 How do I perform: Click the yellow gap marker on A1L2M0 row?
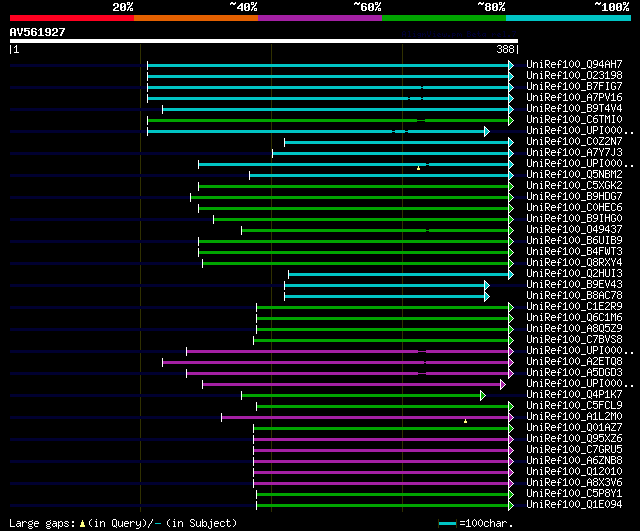[x=465, y=421]
